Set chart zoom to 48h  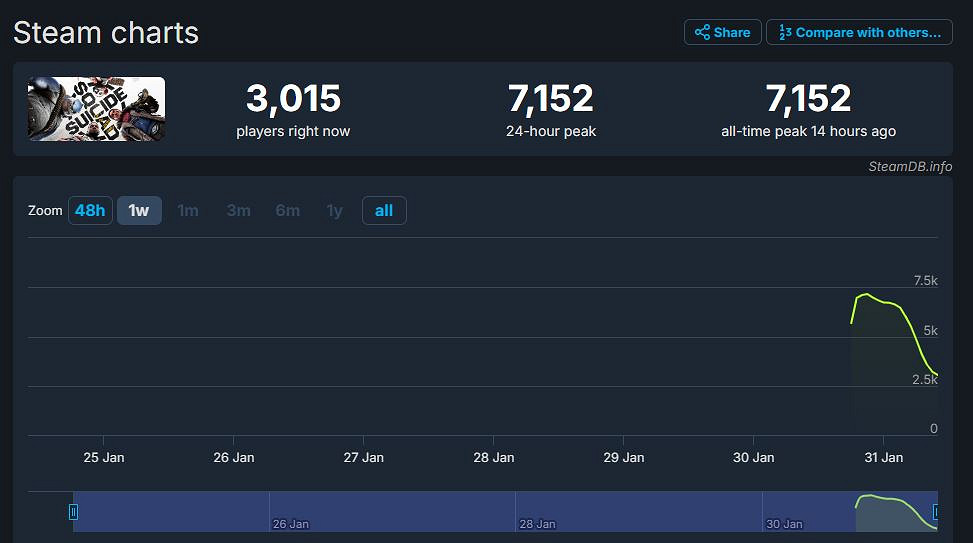click(90, 211)
